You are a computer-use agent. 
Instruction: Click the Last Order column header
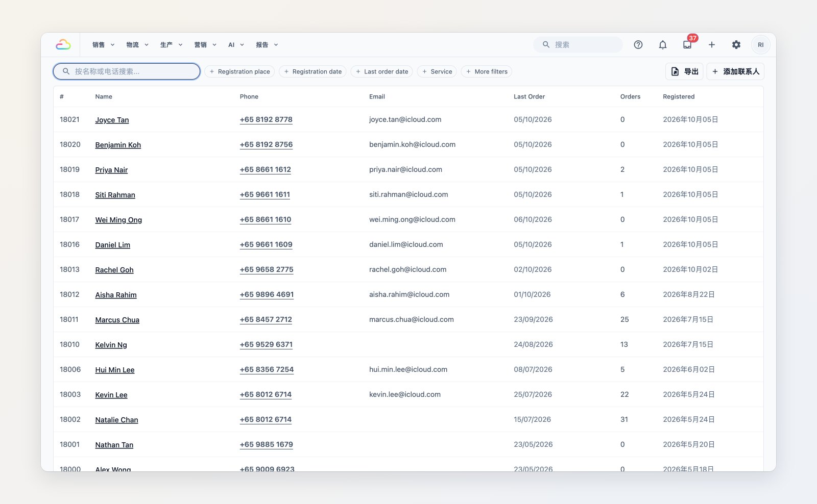[x=529, y=96]
